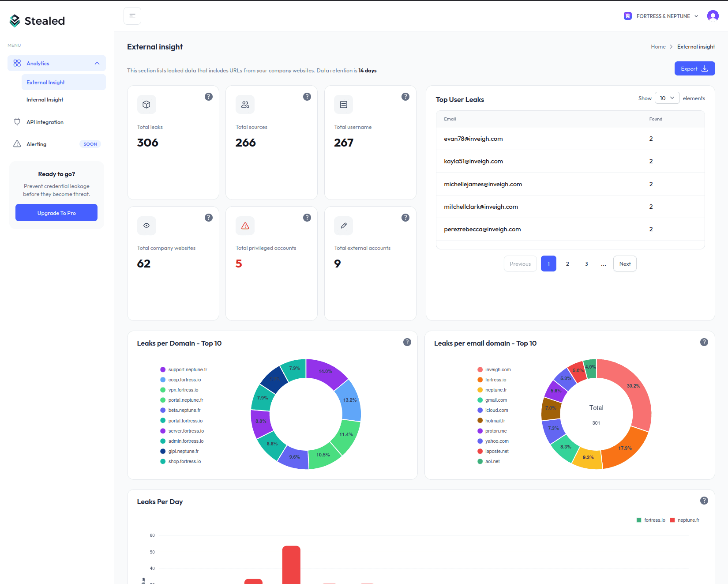Click the pencil icon on Total external accounts

pos(343,226)
